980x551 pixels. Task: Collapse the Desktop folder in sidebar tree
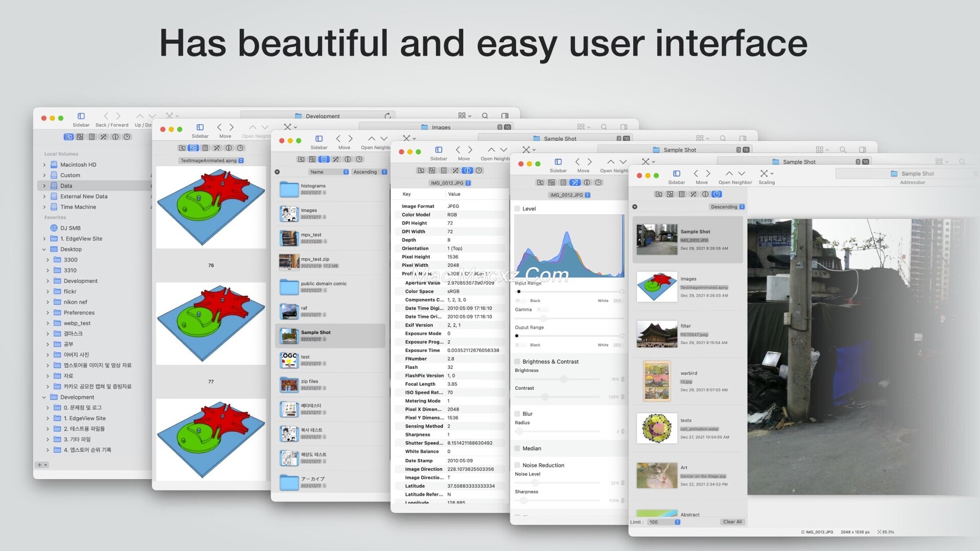44,249
